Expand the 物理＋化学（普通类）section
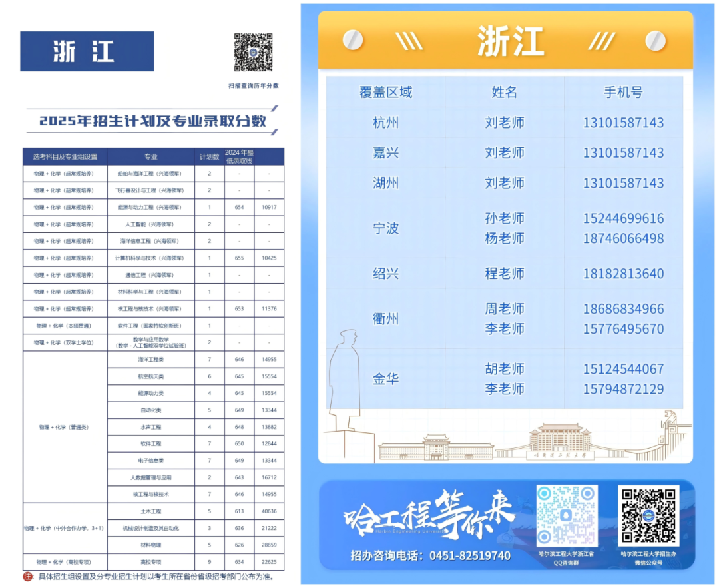This screenshot has height=588, width=719. [x=65, y=426]
